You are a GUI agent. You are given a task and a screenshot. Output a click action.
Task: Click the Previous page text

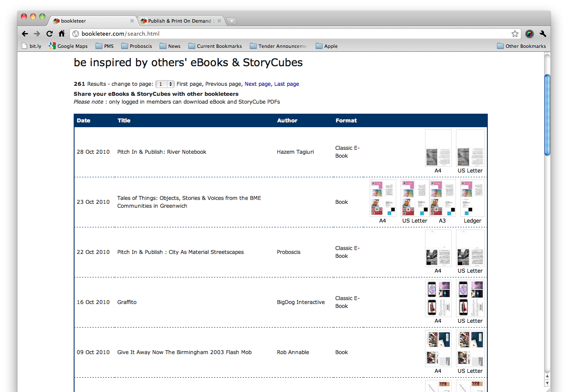(x=223, y=84)
